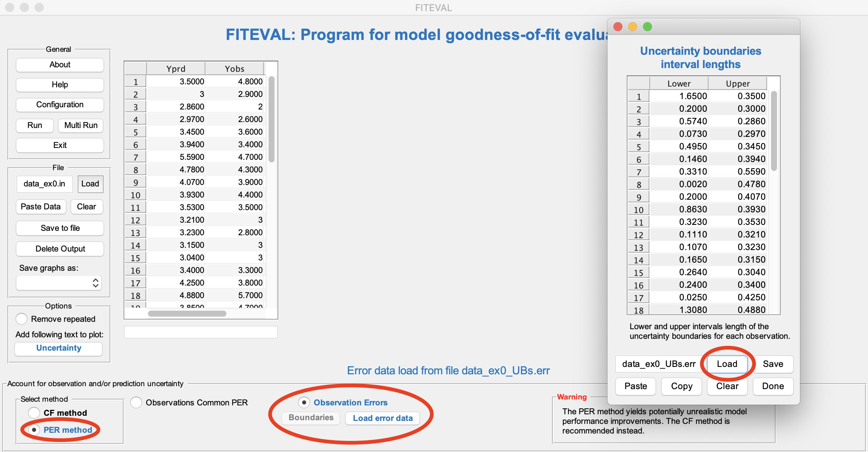Image resolution: width=868 pixels, height=452 pixels.
Task: Click the Lower column header
Action: tap(679, 84)
